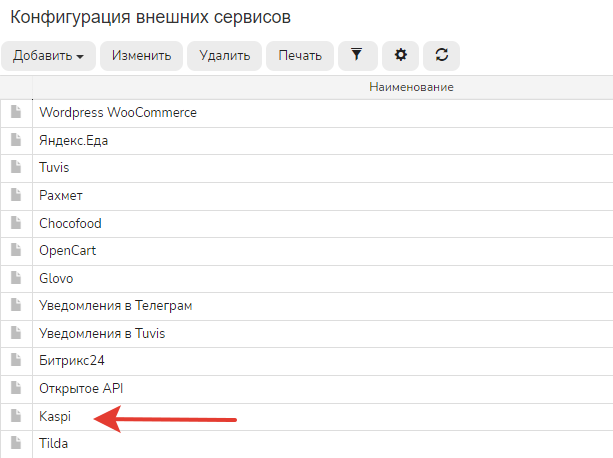
Task: Open the filter funnel icon button
Action: [358, 56]
